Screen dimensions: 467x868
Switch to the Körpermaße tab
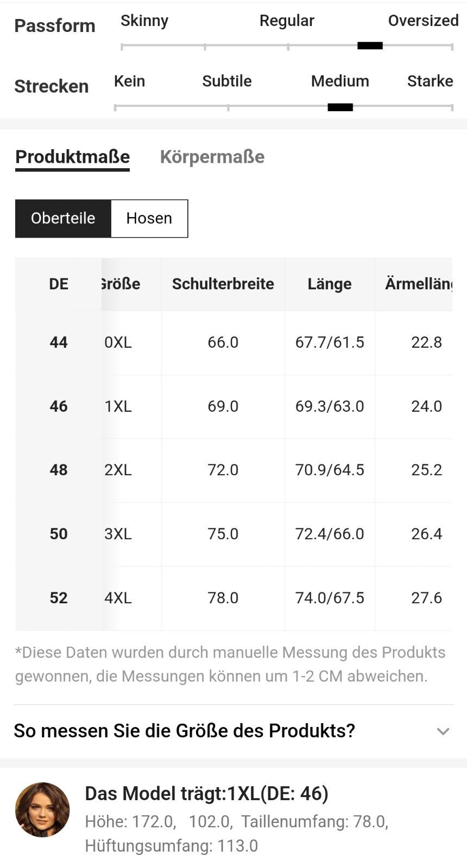click(212, 157)
